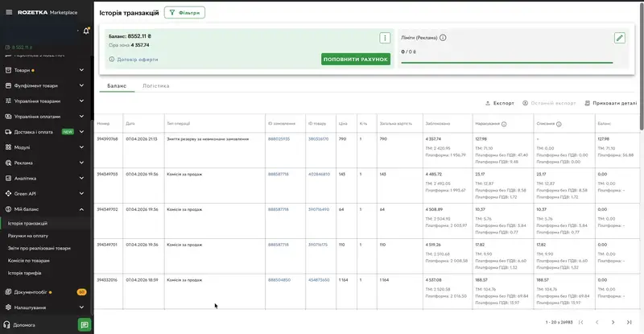Jump to the last page of transactions
The height and width of the screenshot is (334, 644).
tap(630, 322)
